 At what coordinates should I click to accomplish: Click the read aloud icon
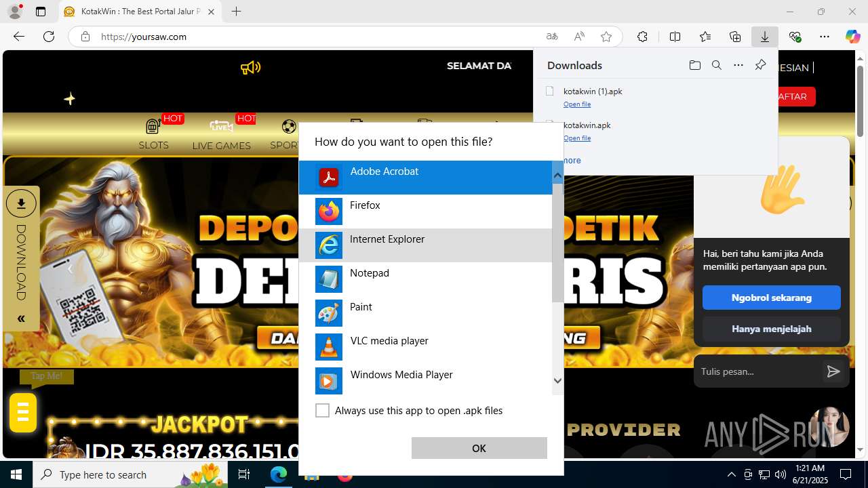(579, 37)
